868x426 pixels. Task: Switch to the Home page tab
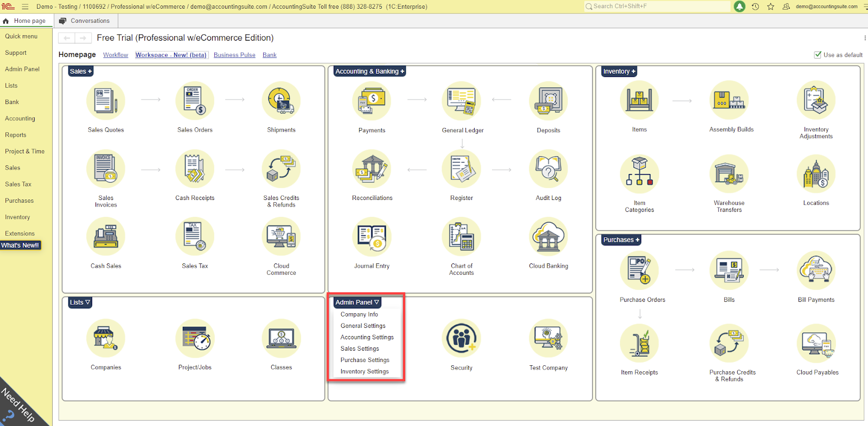click(25, 21)
